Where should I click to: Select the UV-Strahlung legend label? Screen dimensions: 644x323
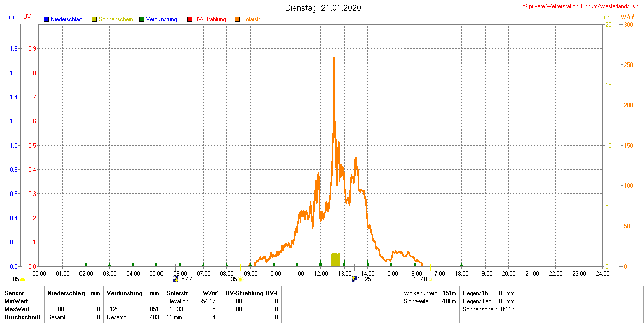point(210,19)
